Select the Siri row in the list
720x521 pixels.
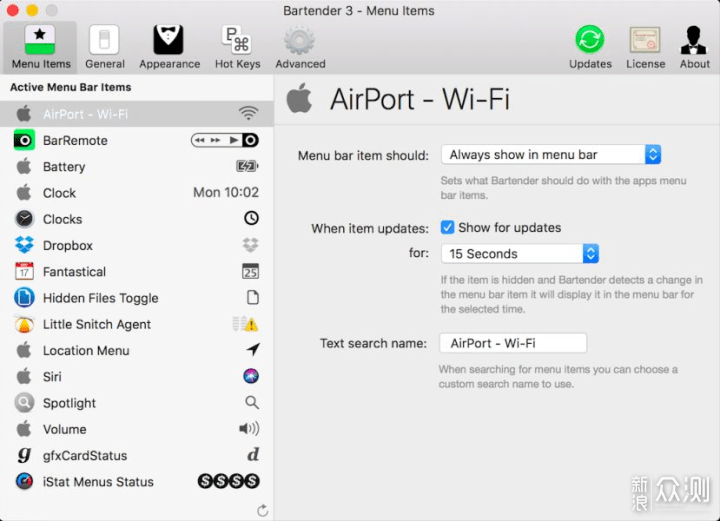coord(137,376)
